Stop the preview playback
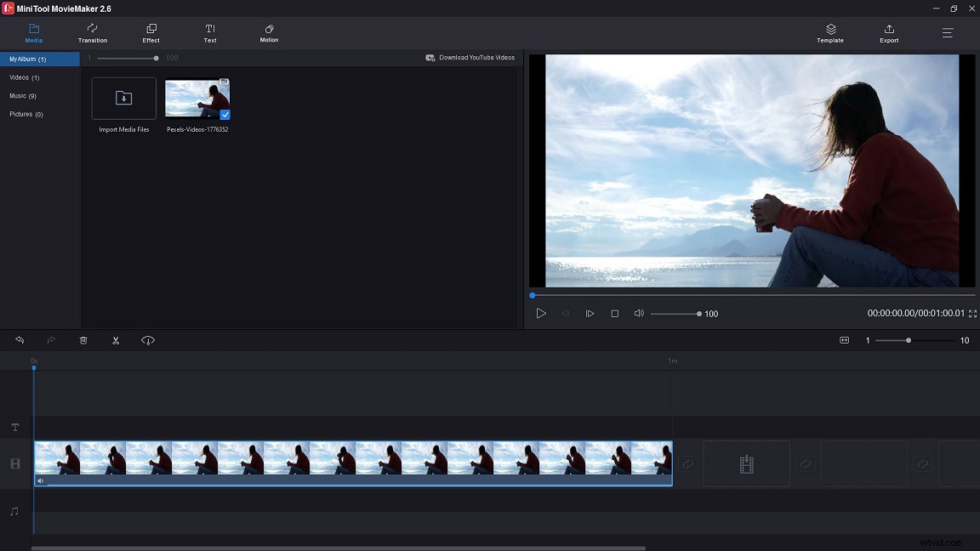The width and height of the screenshot is (980, 551). [614, 314]
